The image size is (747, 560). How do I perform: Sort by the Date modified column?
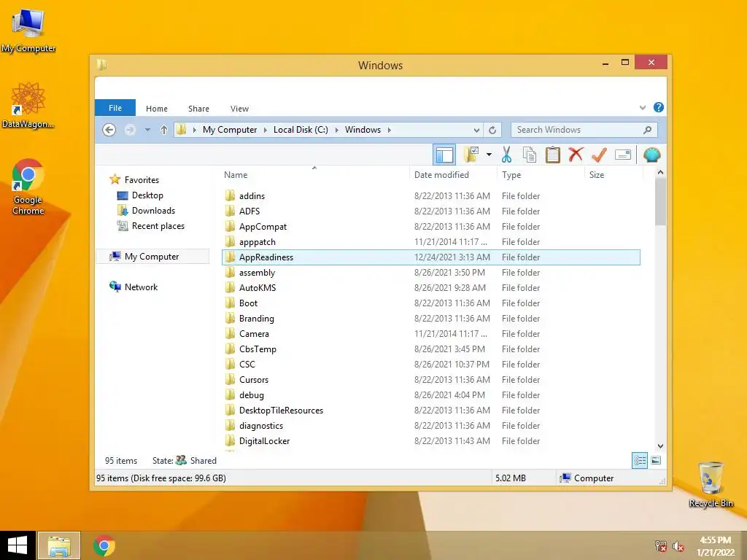[441, 175]
